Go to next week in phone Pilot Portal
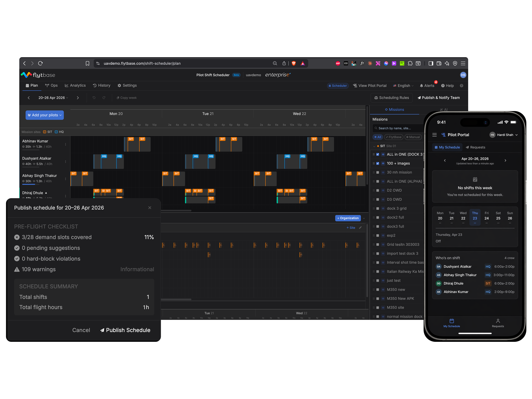This screenshot has width=532, height=399. [505, 160]
